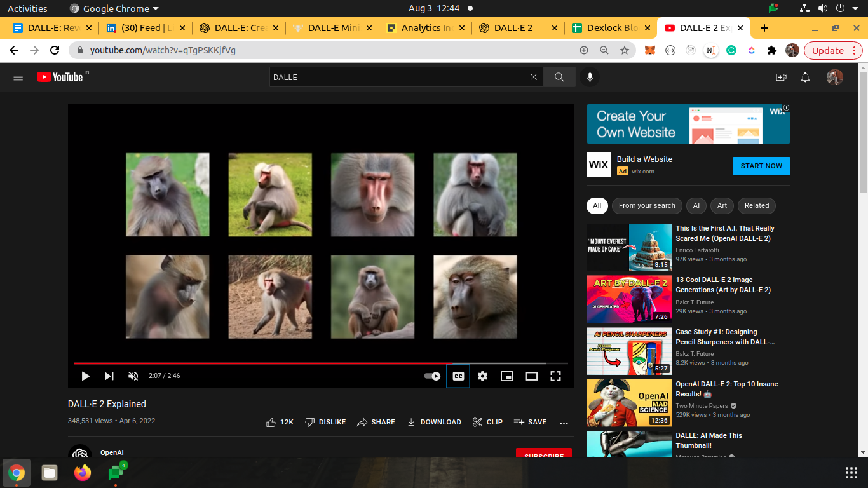Open the Wix Create Your Own Website banner
868x488 pixels.
[688, 124]
